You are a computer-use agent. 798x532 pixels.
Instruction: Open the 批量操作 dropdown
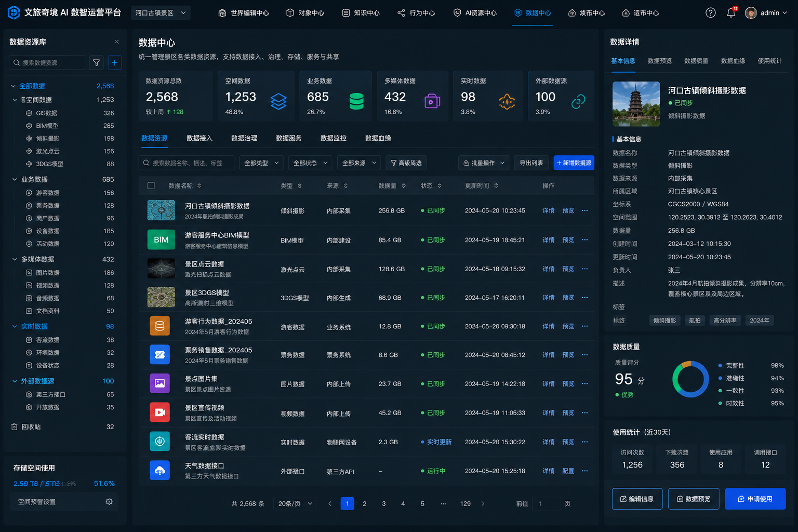point(484,163)
